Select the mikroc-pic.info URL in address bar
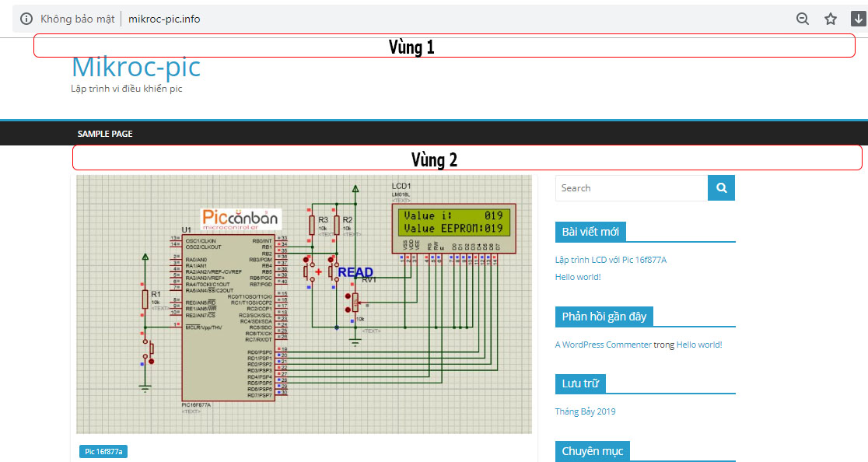The width and height of the screenshot is (868, 462). (x=164, y=19)
